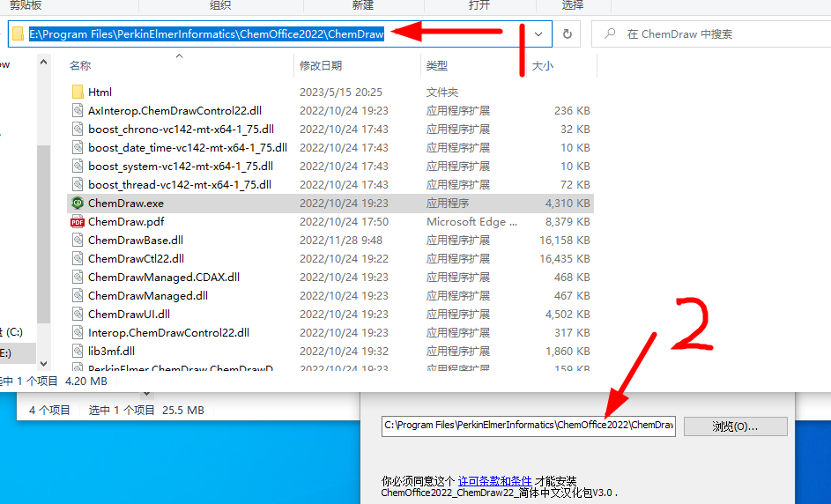Select the file name Interop.ChemDrawControl22.dll

[x=168, y=333]
